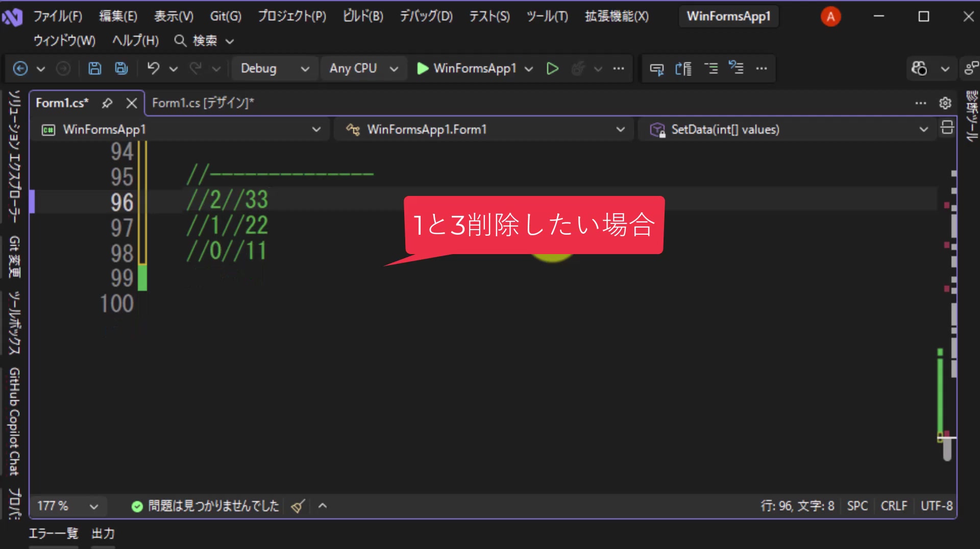Click the Hot Reload flame icon
The image size is (980, 549).
click(x=578, y=68)
